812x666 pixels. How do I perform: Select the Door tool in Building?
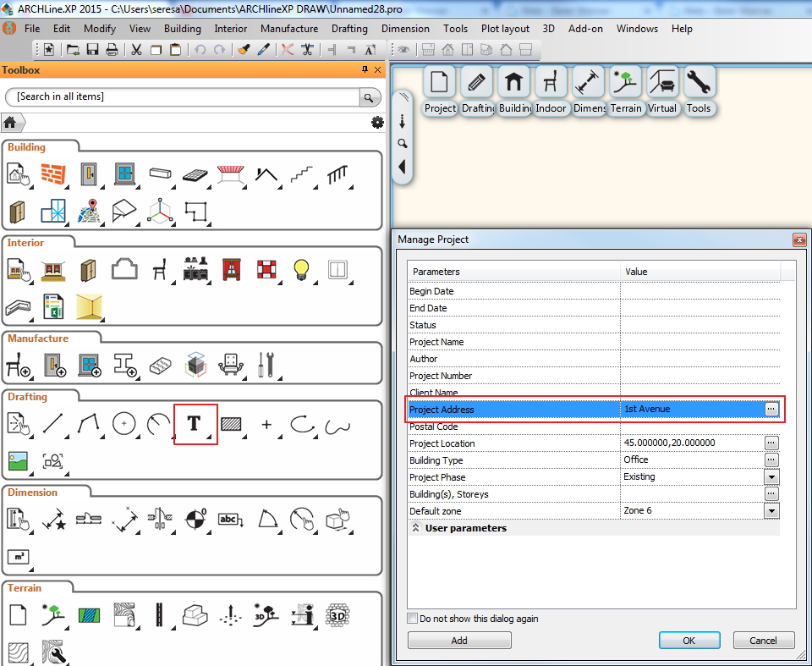point(89,174)
